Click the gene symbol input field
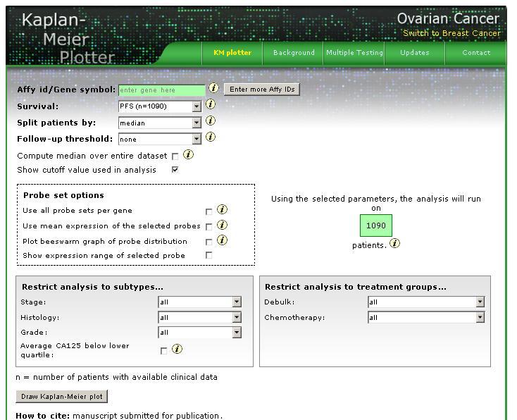 [x=161, y=90]
